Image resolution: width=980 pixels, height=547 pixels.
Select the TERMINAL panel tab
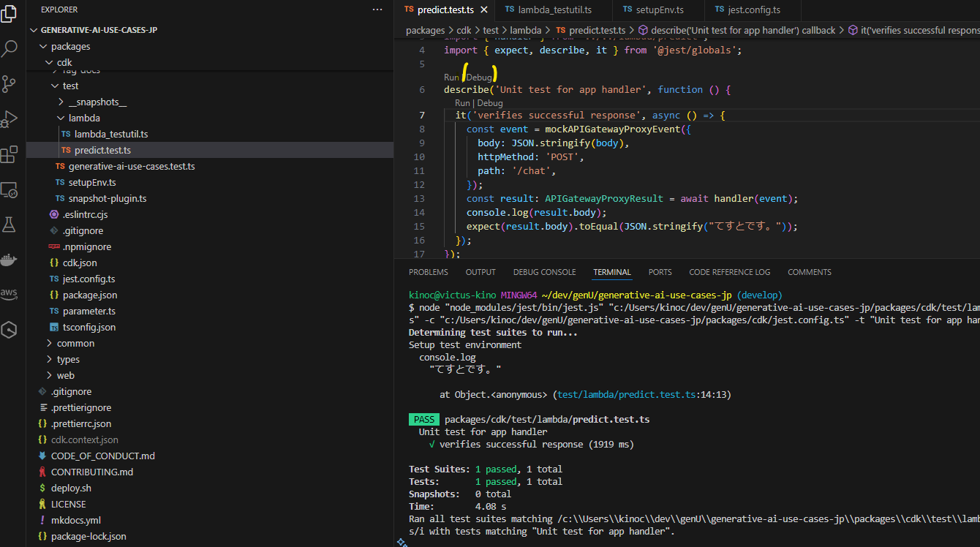(612, 272)
